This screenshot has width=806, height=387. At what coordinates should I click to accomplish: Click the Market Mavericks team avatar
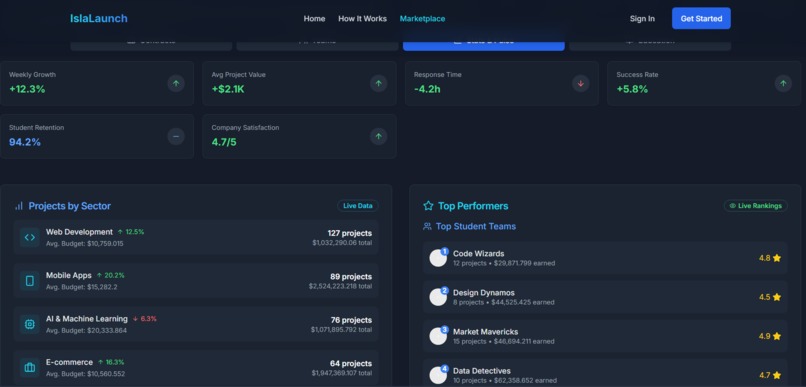click(438, 336)
